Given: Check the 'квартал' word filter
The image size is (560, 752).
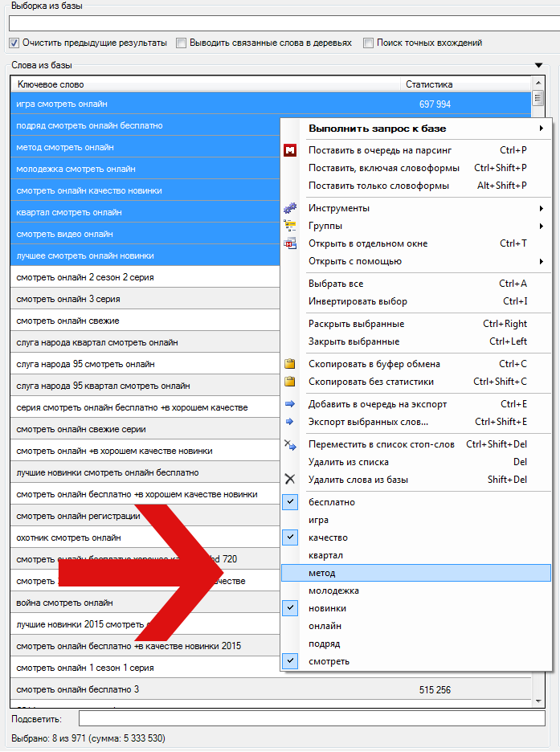Looking at the screenshot, I should 415,555.
